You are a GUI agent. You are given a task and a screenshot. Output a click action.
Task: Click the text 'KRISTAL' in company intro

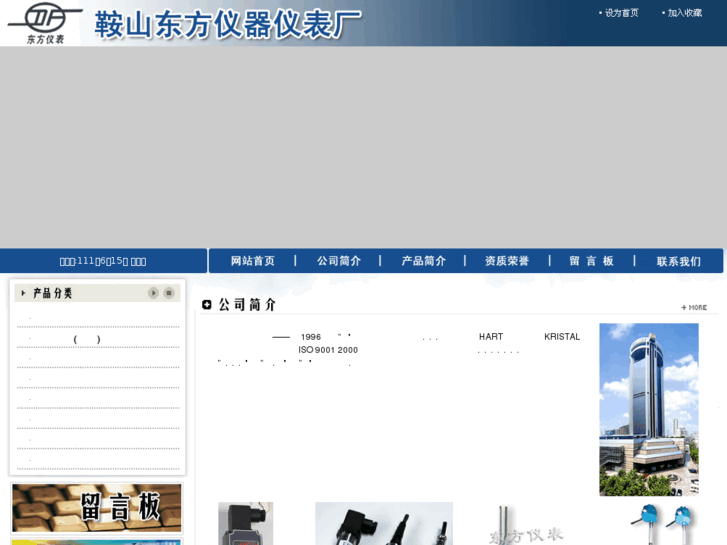tap(562, 337)
